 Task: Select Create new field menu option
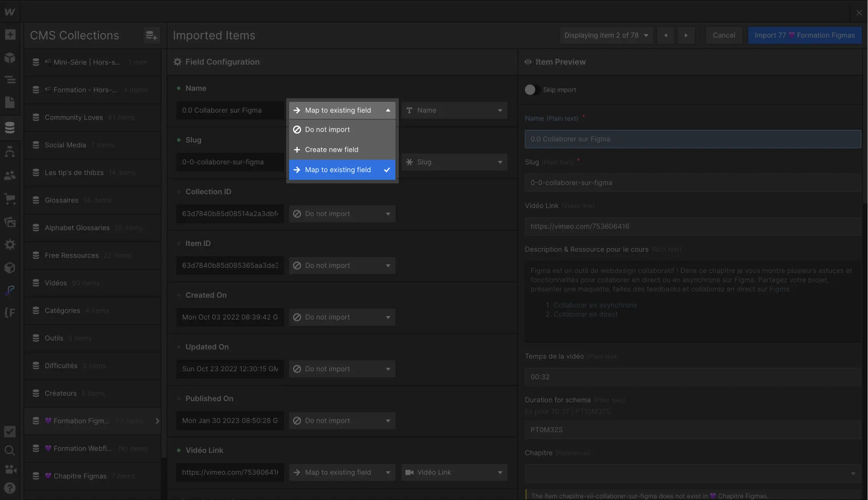pos(341,149)
